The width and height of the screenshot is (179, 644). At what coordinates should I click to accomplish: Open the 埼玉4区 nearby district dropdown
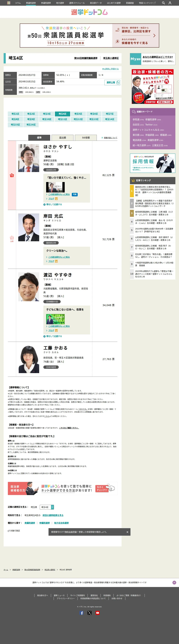click(x=47, y=507)
